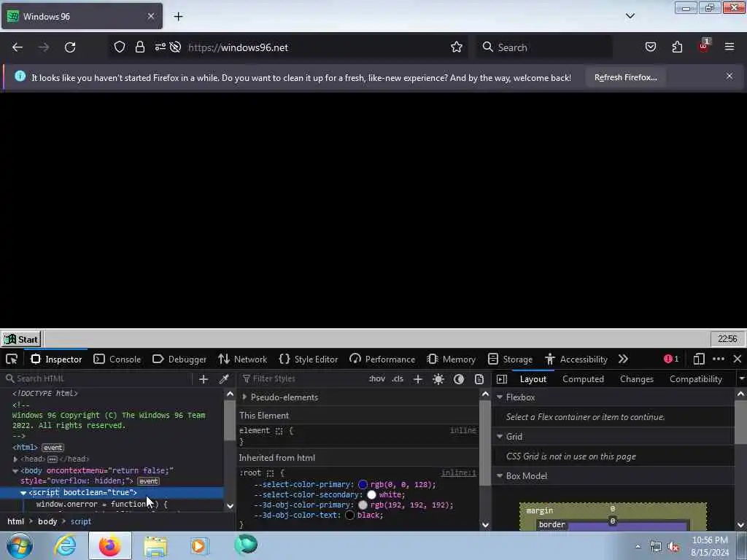Screen dimensions: 747x560
Task: Open the Windows Start orb
Action: (20, 545)
